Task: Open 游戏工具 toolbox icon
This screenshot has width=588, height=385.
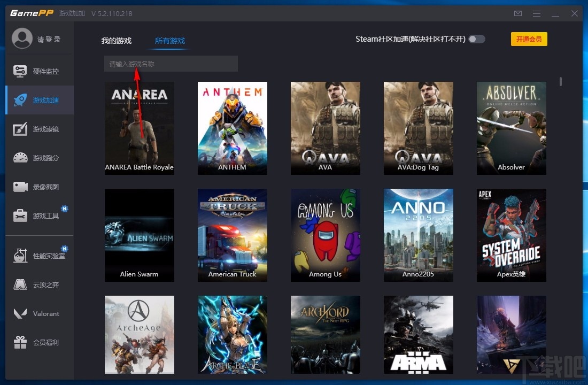Action: pos(20,215)
